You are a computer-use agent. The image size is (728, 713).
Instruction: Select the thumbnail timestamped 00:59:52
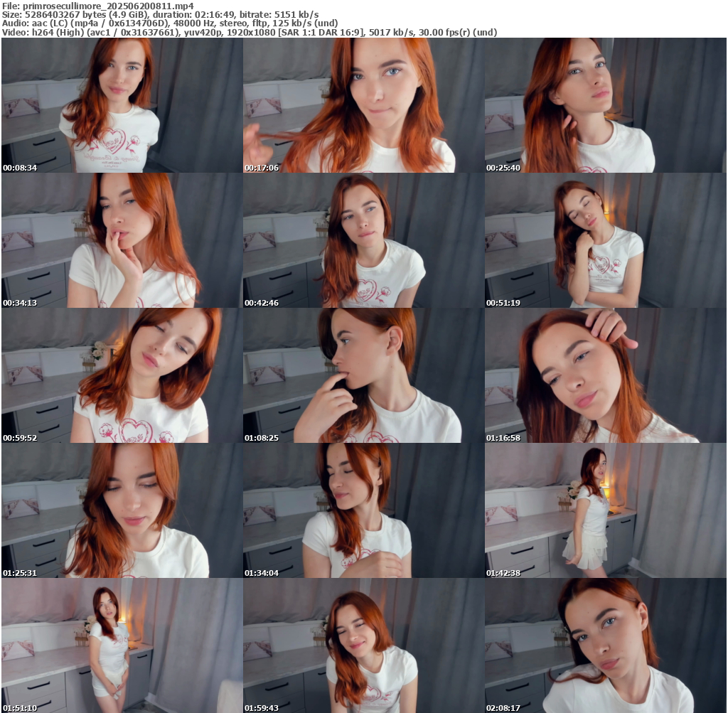[122, 375]
